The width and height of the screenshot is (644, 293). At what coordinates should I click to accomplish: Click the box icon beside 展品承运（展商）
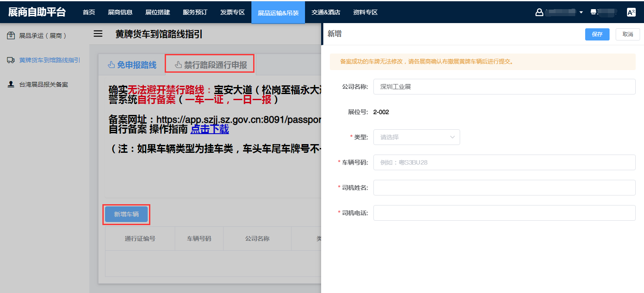pyautogui.click(x=11, y=36)
